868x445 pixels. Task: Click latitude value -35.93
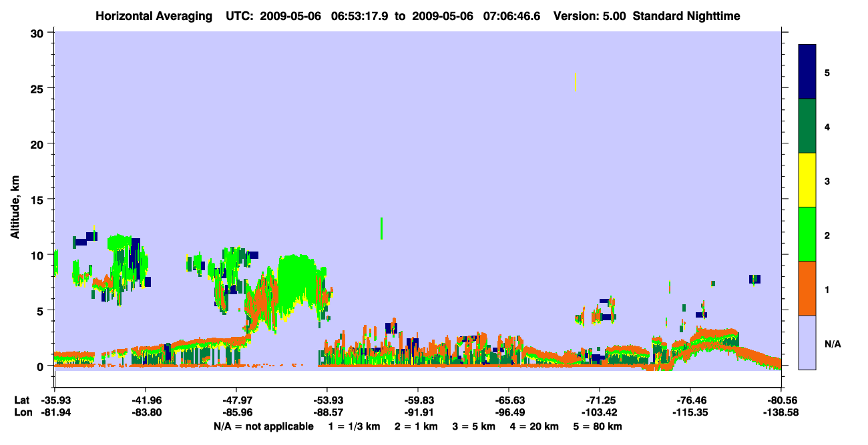point(54,400)
